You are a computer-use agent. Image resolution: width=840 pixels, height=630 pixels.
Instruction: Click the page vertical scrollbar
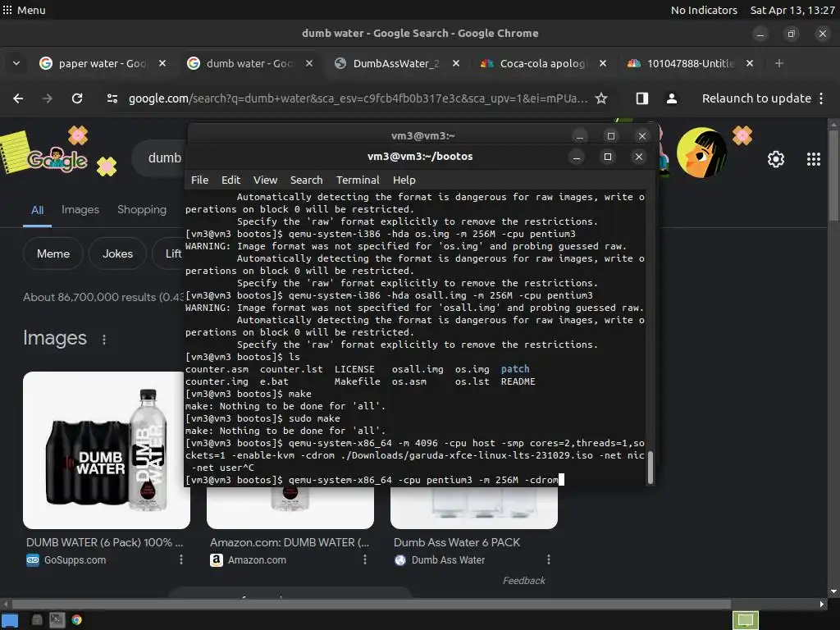coord(833,174)
